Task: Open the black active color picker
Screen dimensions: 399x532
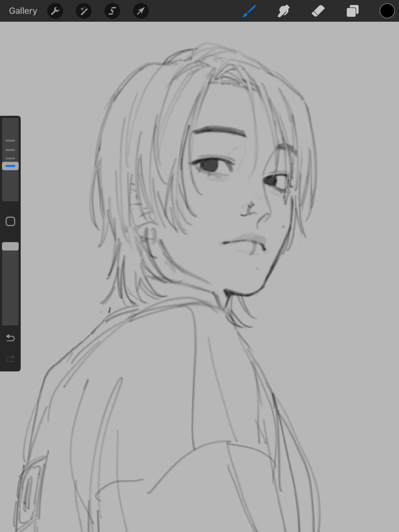Action: 387,11
